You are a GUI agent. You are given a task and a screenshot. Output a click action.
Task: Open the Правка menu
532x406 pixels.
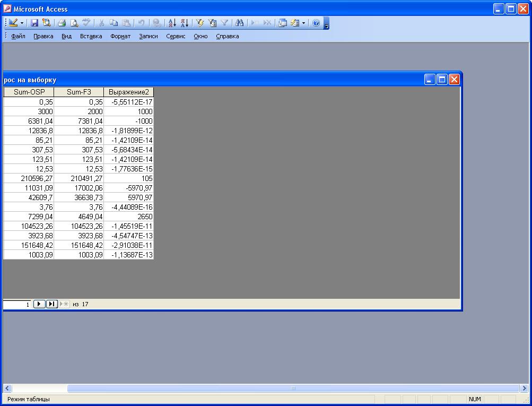(x=43, y=36)
